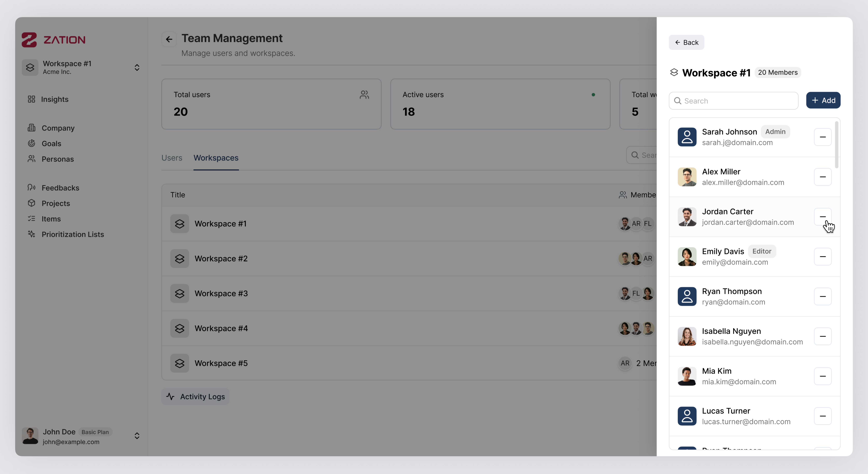The width and height of the screenshot is (868, 474).
Task: Click the back arrow beside Team Management
Action: (x=169, y=39)
